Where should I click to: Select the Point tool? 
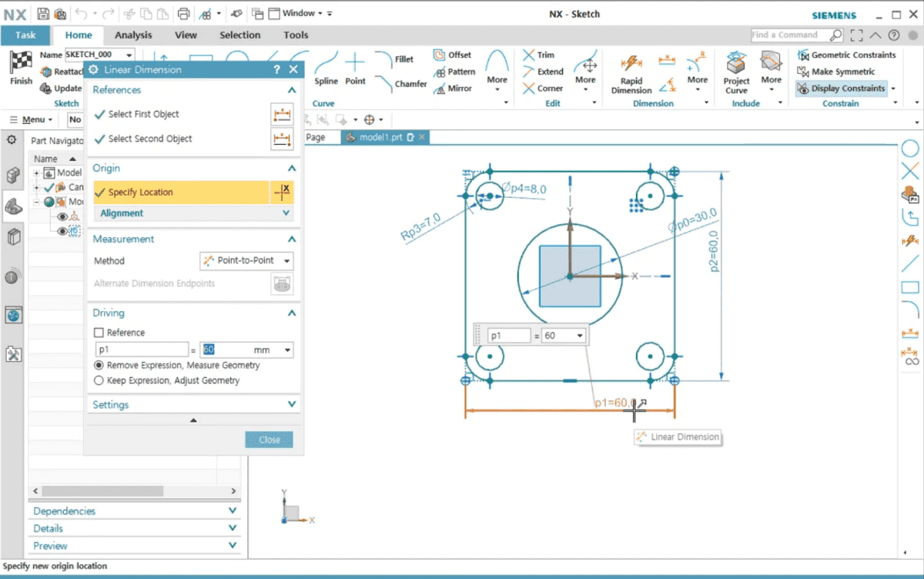(355, 68)
